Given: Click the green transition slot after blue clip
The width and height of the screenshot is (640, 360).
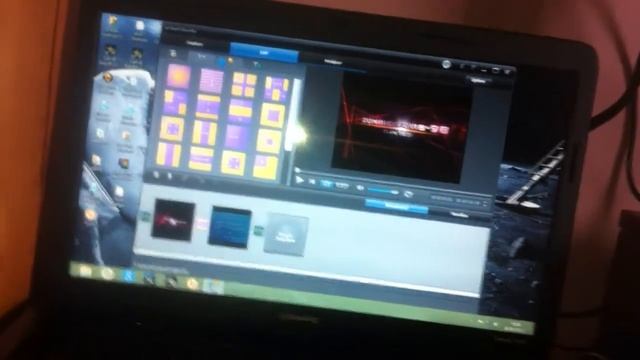Looking at the screenshot, I should pos(258,230).
